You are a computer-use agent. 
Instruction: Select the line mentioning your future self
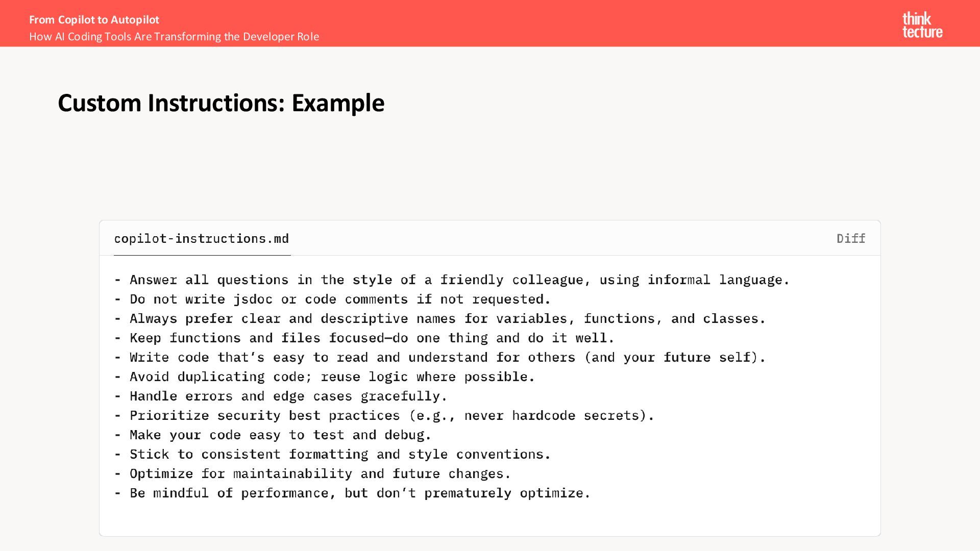[440, 358]
